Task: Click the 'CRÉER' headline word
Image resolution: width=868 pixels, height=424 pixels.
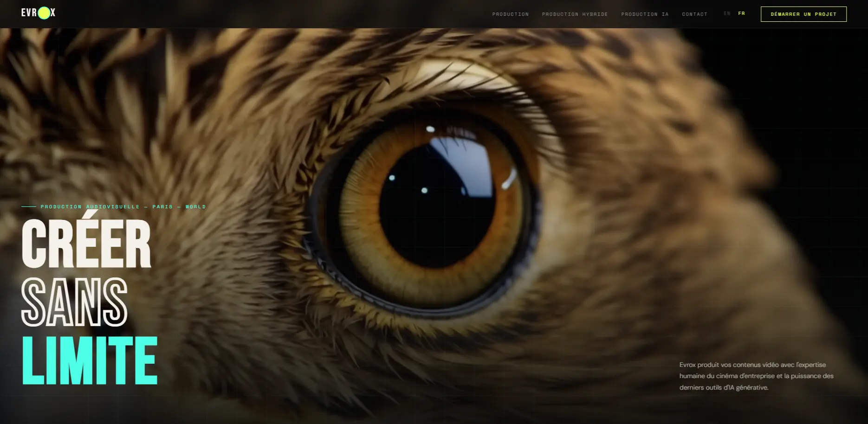Action: click(x=86, y=240)
